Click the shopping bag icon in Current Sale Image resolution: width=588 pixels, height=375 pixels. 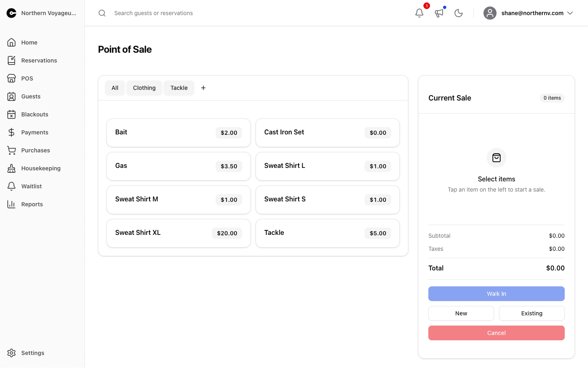[x=497, y=158]
